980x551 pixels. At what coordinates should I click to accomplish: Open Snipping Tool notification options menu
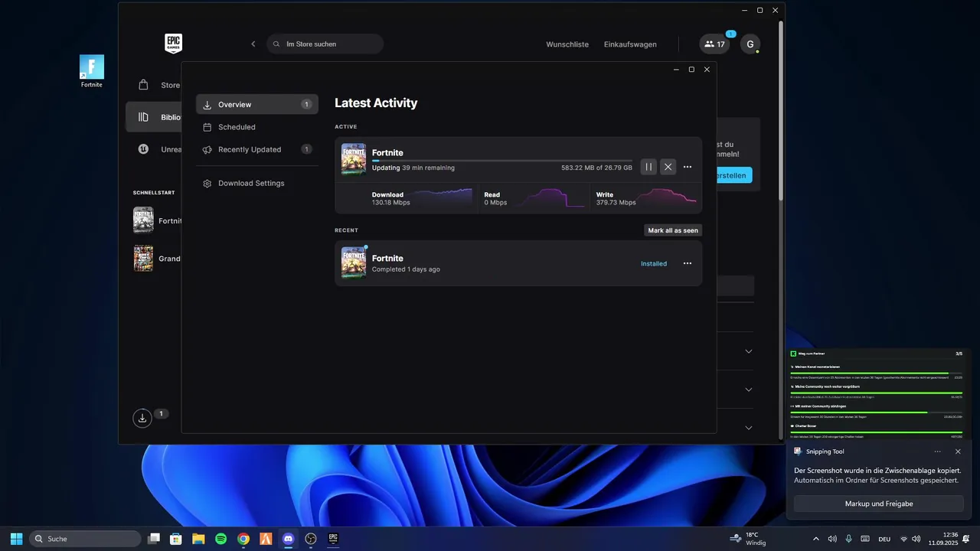click(x=937, y=452)
